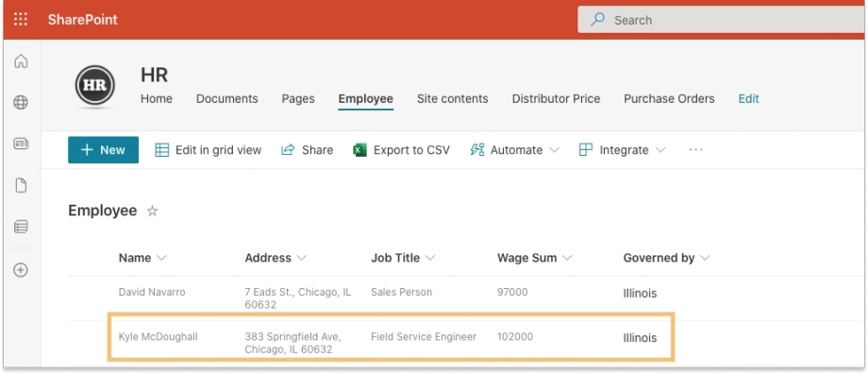Click Edit in grid view
The image size is (868, 374).
coord(208,149)
